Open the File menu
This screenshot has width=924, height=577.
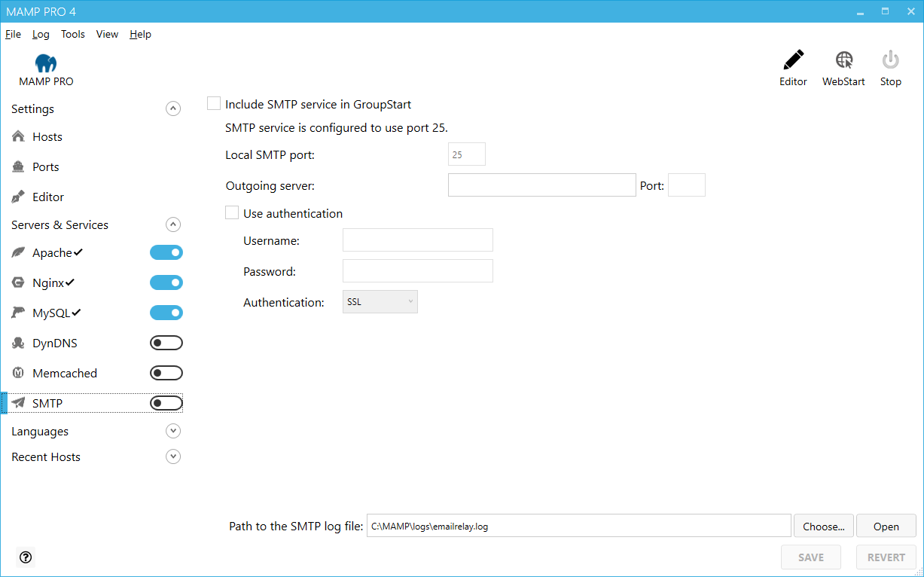[13, 34]
